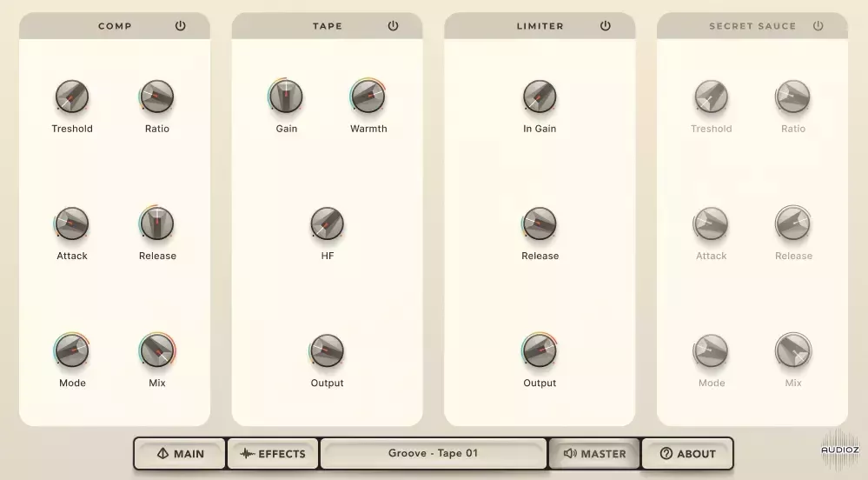Click the SECRET SAUCE Attack knob
This screenshot has width=868, height=480.
712,223
